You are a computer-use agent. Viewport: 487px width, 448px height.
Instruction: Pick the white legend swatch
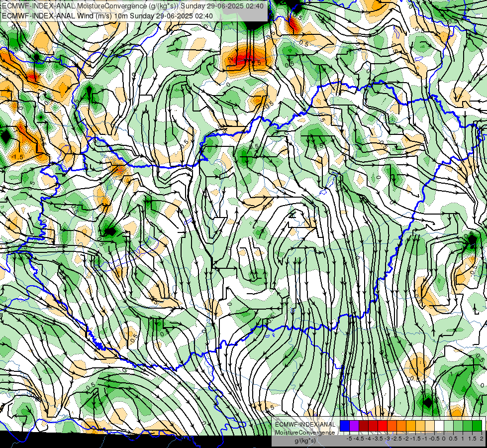click(439, 426)
